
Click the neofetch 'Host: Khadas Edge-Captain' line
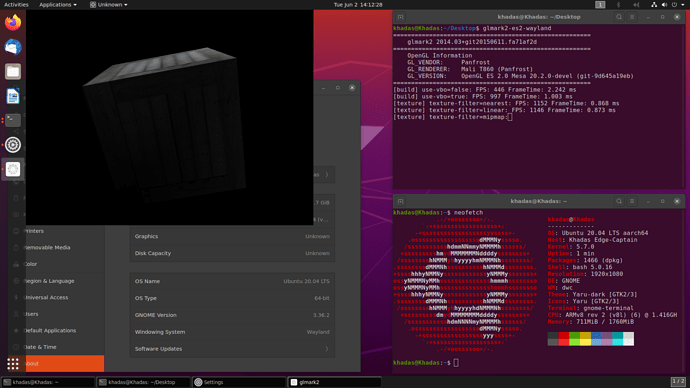pyautogui.click(x=592, y=240)
